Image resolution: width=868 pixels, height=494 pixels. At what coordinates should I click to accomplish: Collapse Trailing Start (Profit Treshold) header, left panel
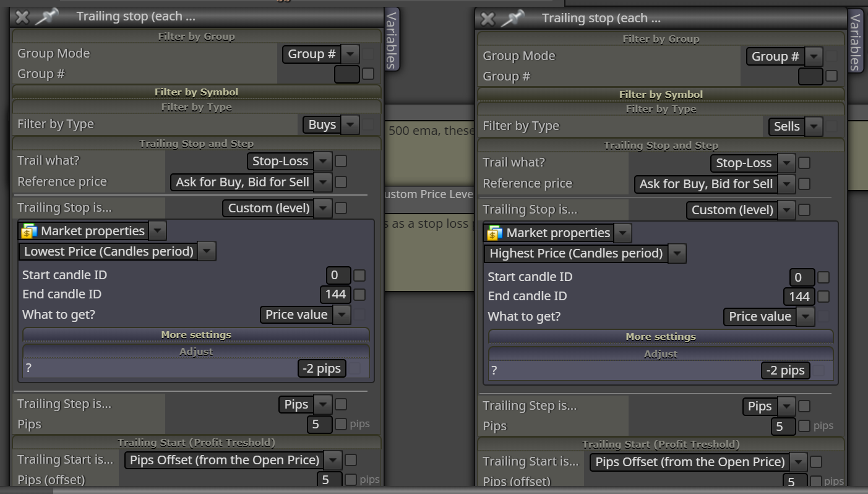pyautogui.click(x=196, y=443)
